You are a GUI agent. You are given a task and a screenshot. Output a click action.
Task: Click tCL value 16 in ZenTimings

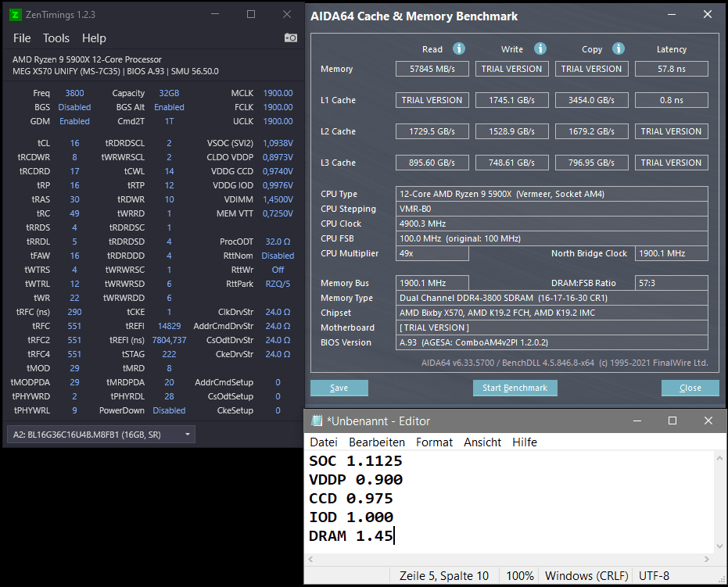point(74,143)
